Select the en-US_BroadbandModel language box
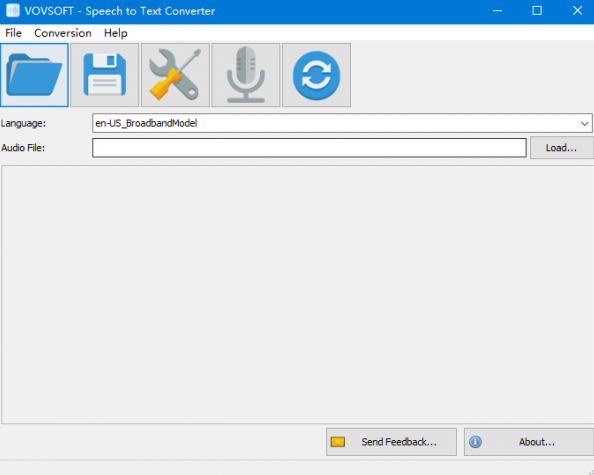 coord(342,123)
